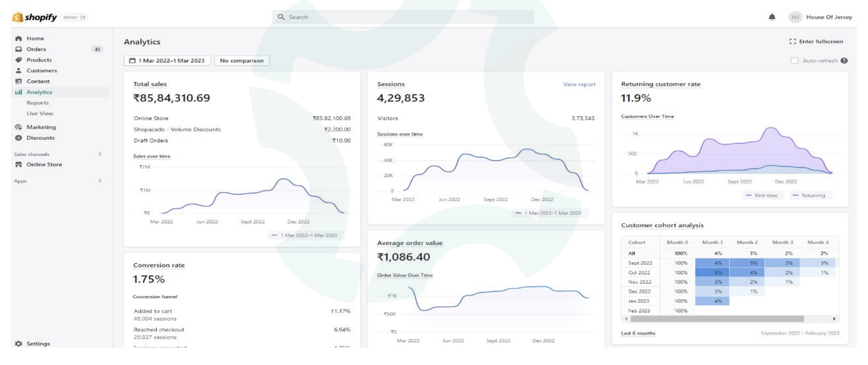Click inside the Search field
Screen dimensions: 868x365
pos(403,17)
